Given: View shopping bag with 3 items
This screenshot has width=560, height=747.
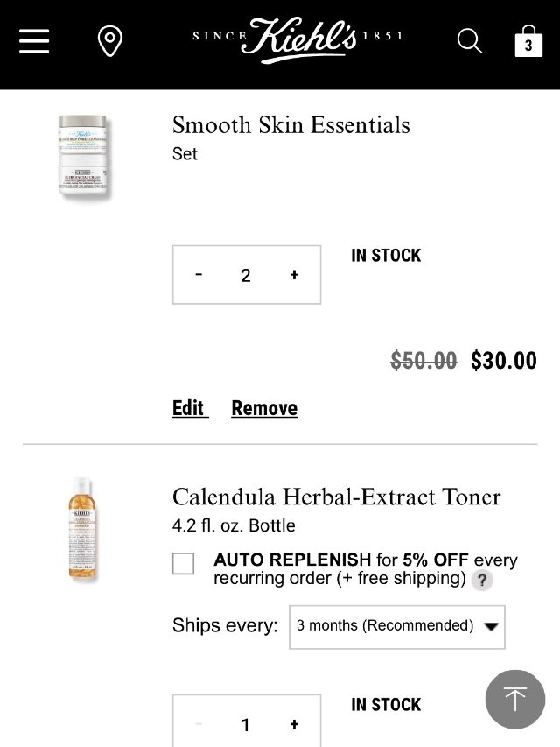Looking at the screenshot, I should point(528,40).
